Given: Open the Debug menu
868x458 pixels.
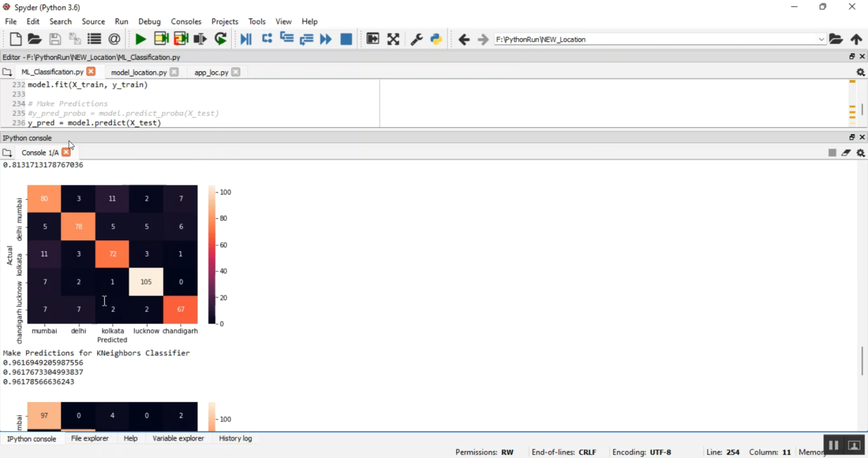Looking at the screenshot, I should (149, 21).
